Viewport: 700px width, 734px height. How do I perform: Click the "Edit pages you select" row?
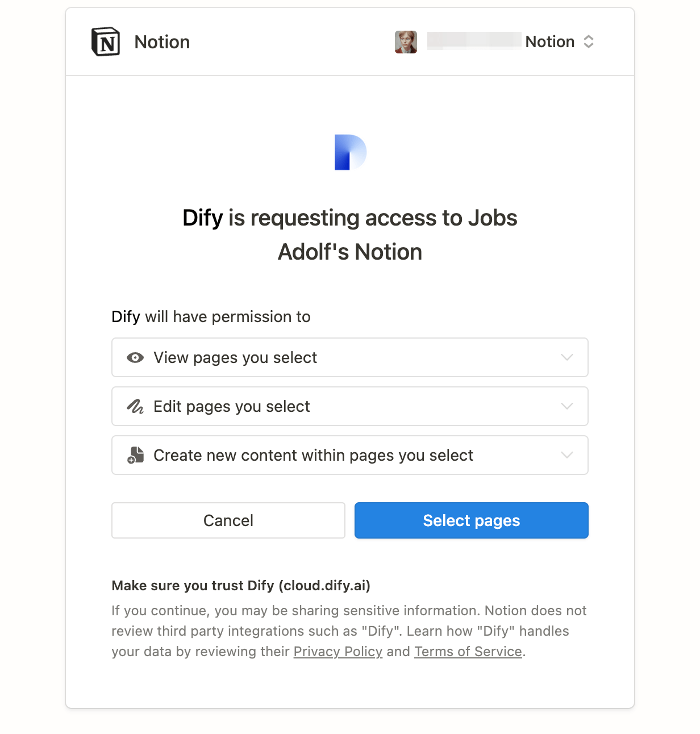pos(350,406)
